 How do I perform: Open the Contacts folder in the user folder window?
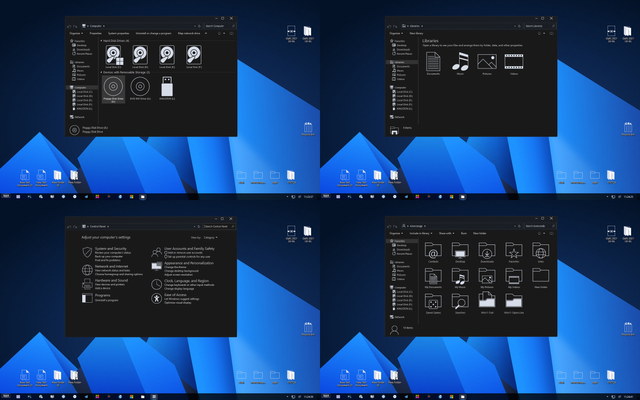click(434, 253)
